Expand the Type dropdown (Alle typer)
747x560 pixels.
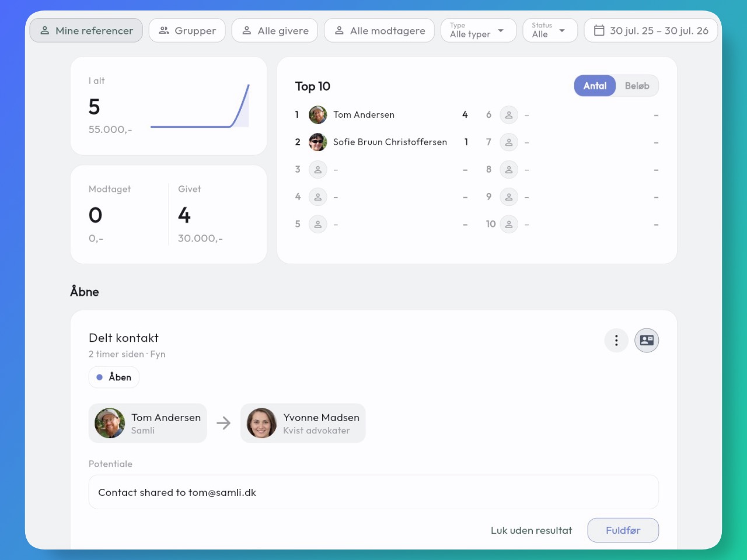pos(479,30)
